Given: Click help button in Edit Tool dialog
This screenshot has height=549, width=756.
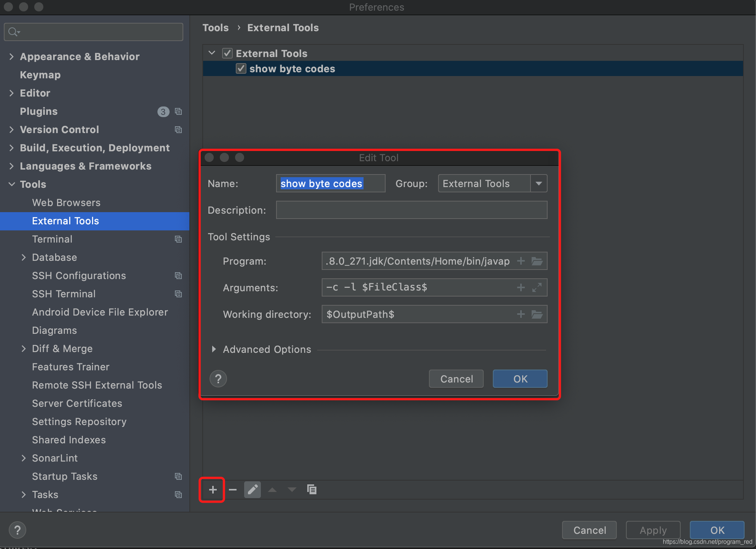Looking at the screenshot, I should (x=218, y=379).
